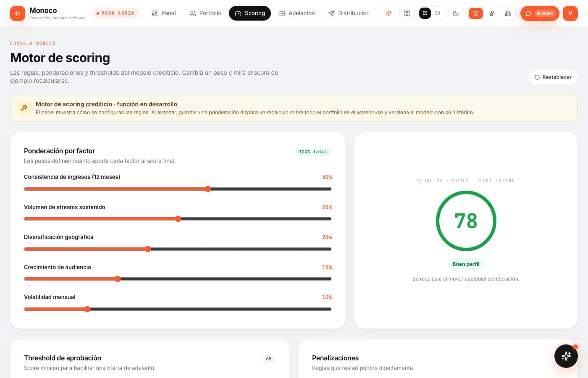This screenshot has width=588, height=378.
Task: Click the 15% weight value
Action: (x=327, y=268)
